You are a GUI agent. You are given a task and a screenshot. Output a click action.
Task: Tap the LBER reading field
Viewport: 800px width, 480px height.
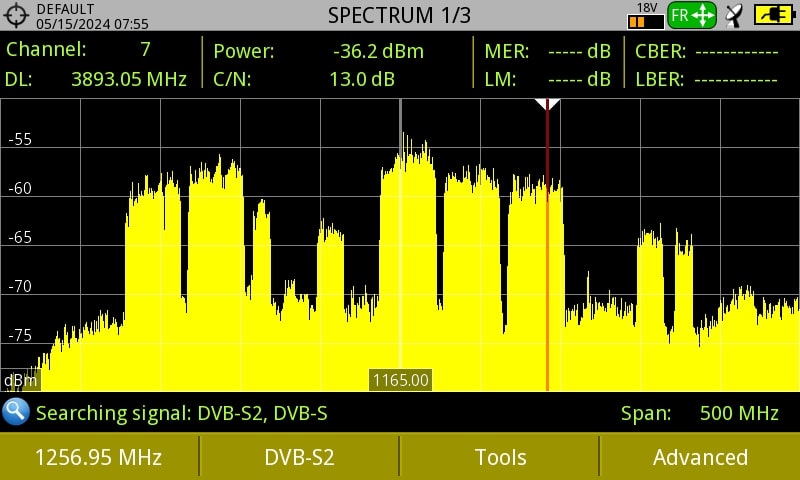(x=735, y=80)
